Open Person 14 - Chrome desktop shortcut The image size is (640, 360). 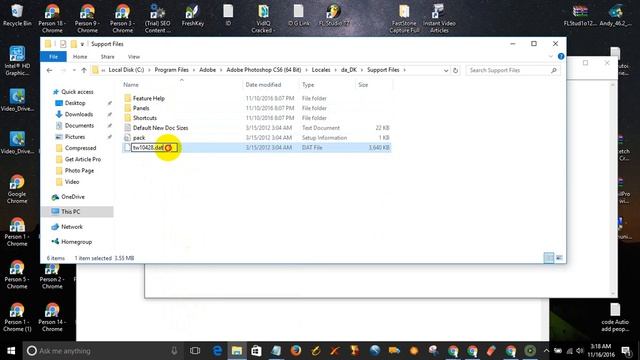(x=52, y=317)
